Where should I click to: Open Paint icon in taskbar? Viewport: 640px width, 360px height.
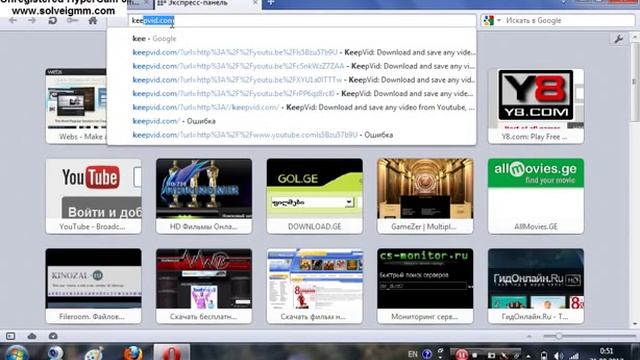pyautogui.click(x=94, y=353)
